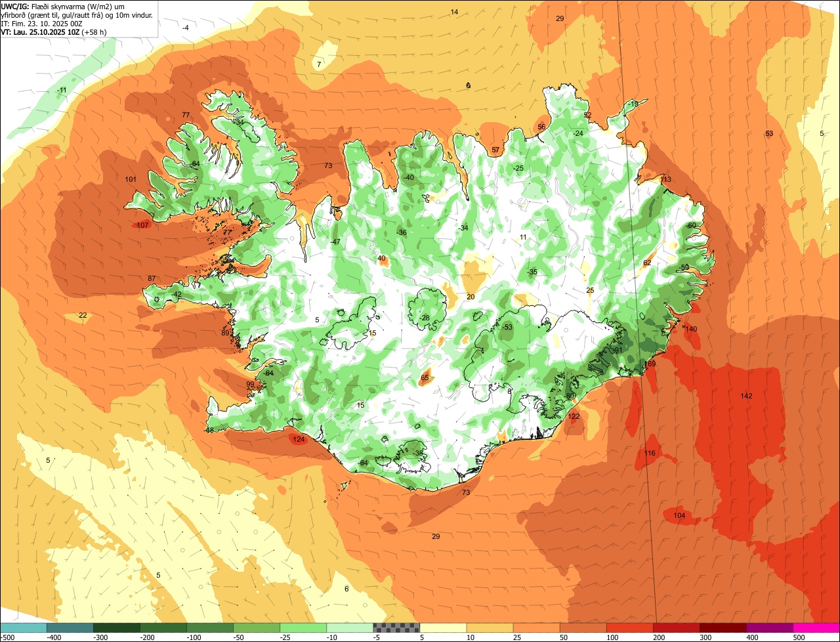Click the initial time 'IT: Fim. 23. 10. 2025 00Z'
This screenshot has height=642, width=840.
42,24
